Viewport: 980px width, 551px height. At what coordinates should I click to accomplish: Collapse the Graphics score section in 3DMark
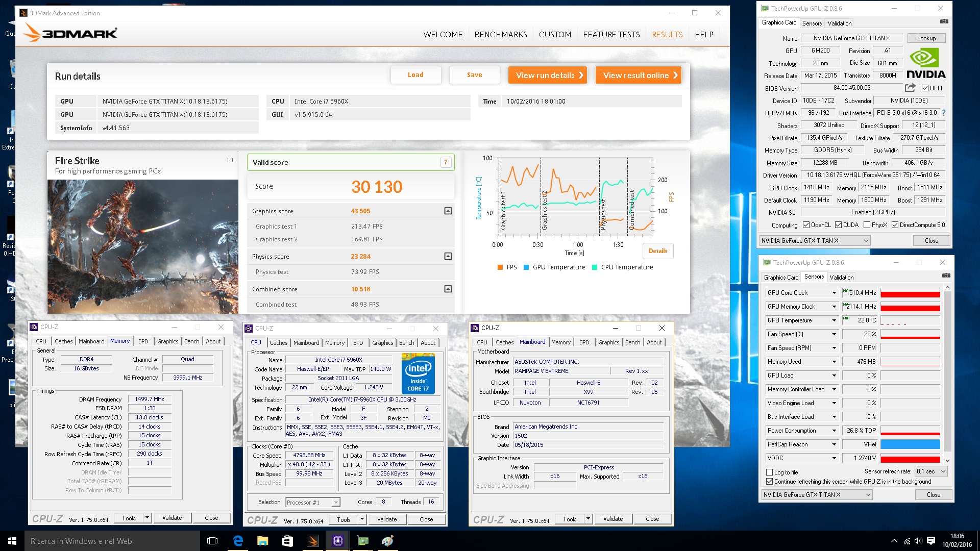(x=448, y=211)
